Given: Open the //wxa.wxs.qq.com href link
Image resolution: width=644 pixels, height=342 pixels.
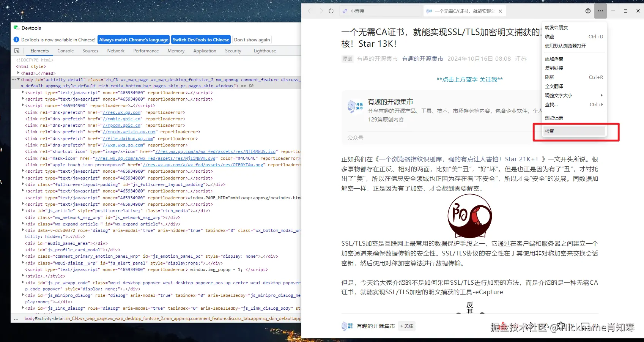Looking at the screenshot, I should coord(123,145).
